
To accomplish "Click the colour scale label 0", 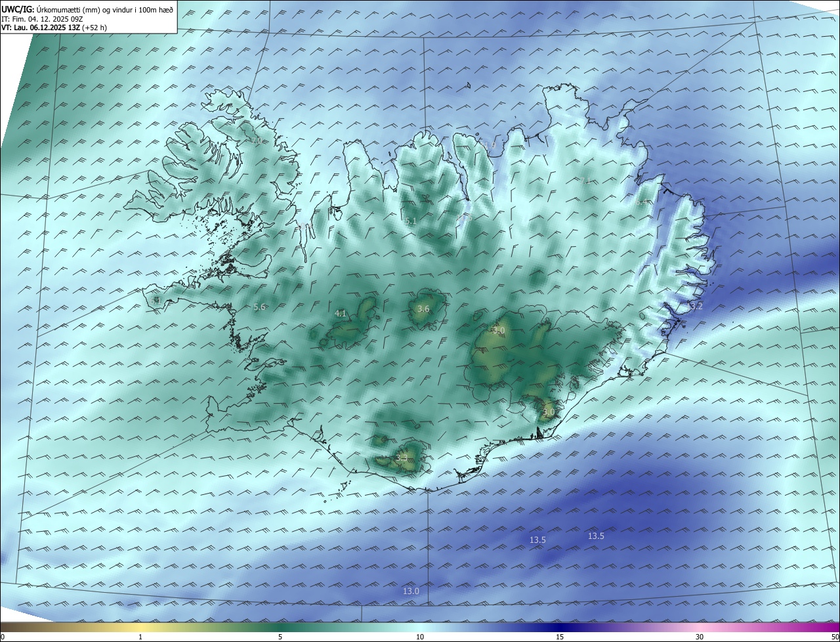I will pos(2,637).
